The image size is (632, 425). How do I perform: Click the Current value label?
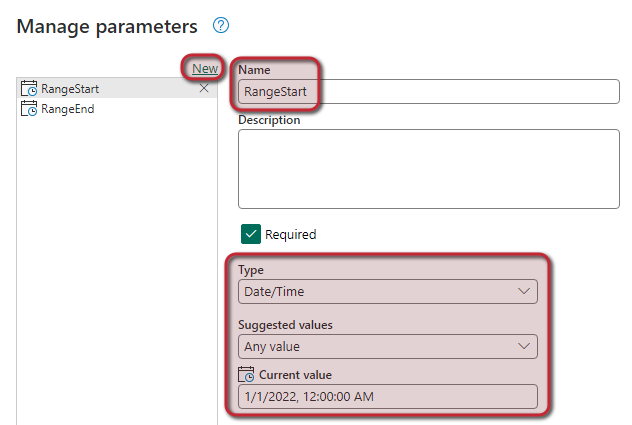point(295,375)
